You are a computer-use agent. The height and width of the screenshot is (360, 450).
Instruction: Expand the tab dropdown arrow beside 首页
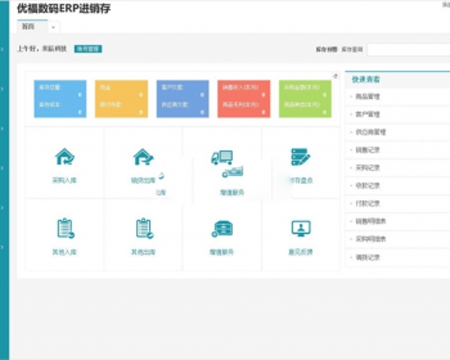click(x=53, y=28)
